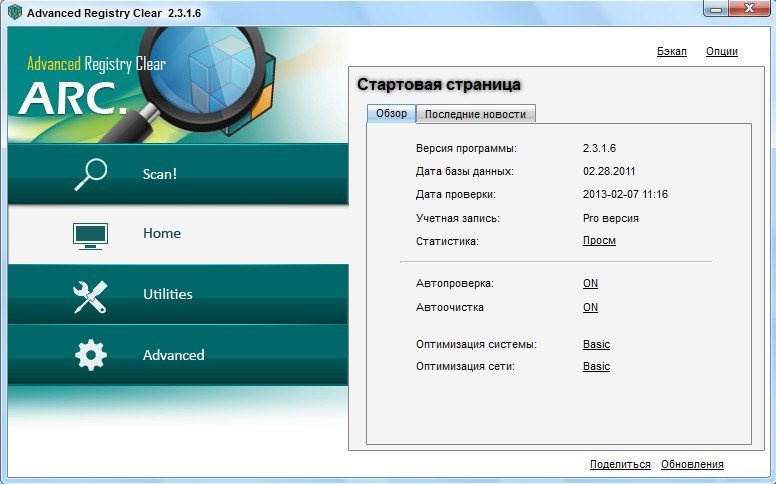Click the Дата проверки label
This screenshot has width=776, height=484.
(456, 194)
